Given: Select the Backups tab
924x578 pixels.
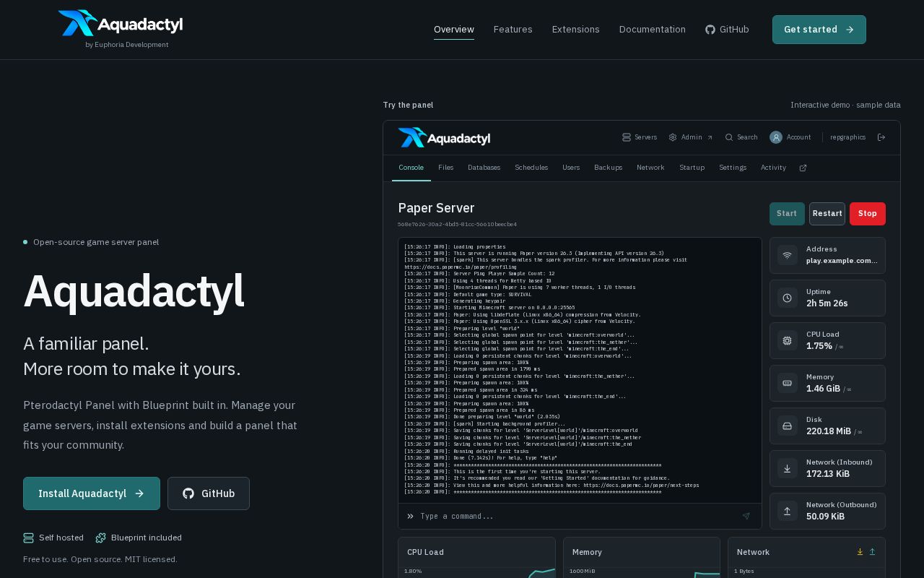Looking at the screenshot, I should [x=609, y=168].
